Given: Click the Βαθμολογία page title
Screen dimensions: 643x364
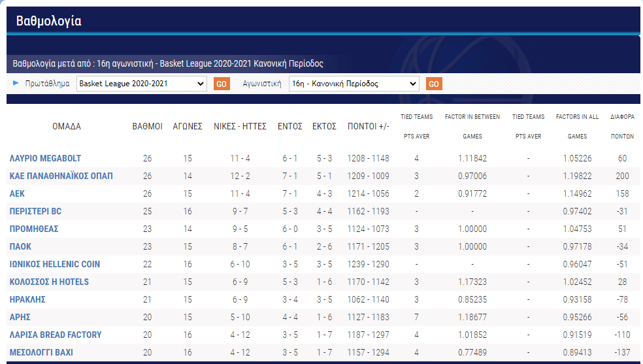Looking at the screenshot, I should coord(48,20).
